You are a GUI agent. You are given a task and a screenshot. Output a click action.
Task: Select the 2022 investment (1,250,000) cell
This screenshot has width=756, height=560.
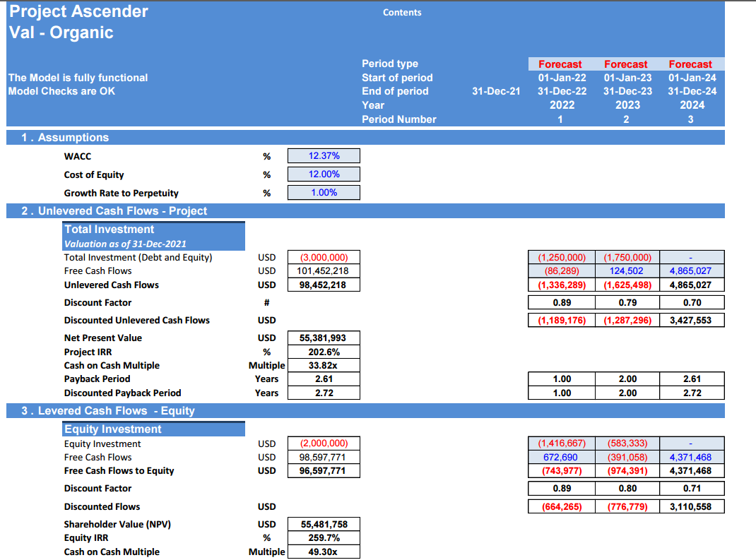click(562, 257)
